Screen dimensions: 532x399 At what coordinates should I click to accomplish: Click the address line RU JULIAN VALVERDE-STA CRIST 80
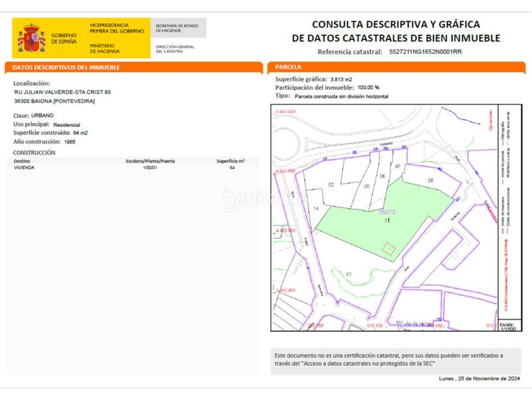click(x=63, y=92)
